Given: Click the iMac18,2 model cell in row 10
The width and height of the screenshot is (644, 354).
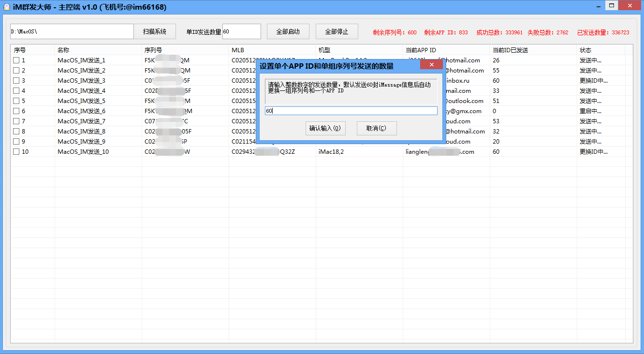Looking at the screenshot, I should [331, 152].
